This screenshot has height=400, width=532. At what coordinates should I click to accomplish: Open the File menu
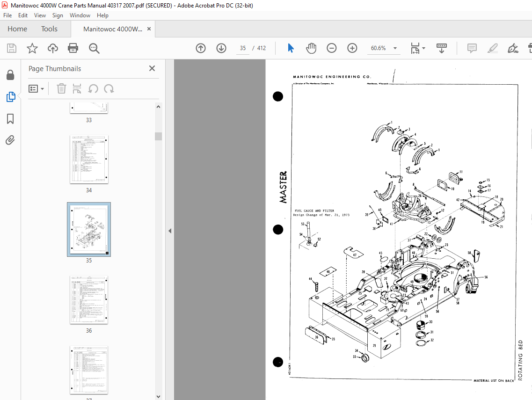pos(7,15)
